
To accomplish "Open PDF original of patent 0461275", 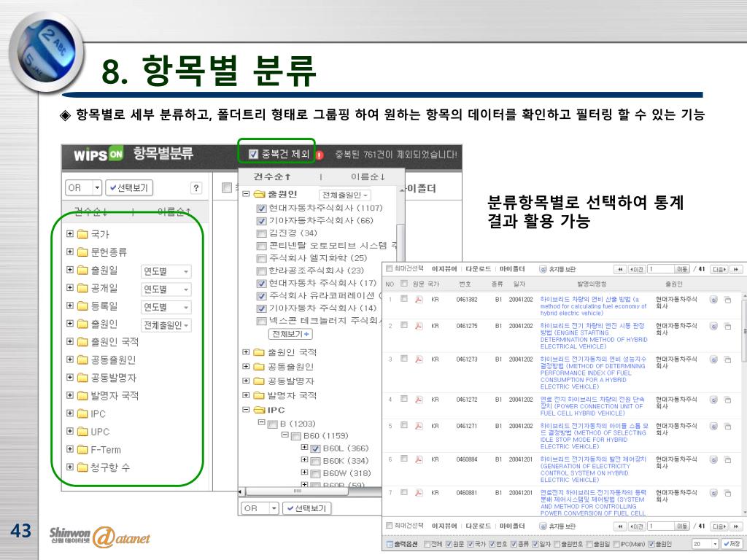I will tap(419, 326).
